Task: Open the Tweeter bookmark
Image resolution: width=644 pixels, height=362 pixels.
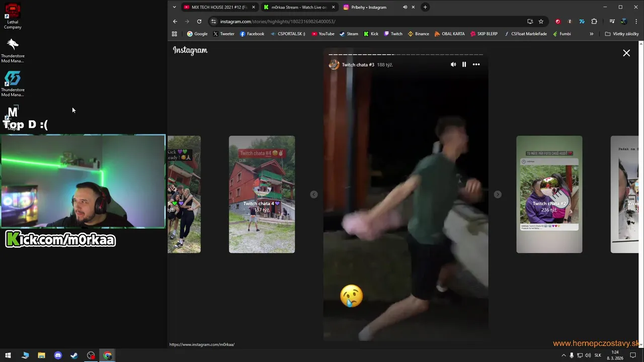Action: tap(223, 34)
